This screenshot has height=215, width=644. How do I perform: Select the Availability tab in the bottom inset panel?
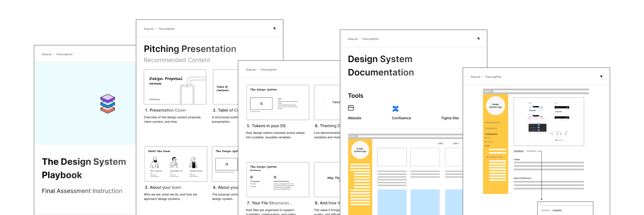(557, 210)
